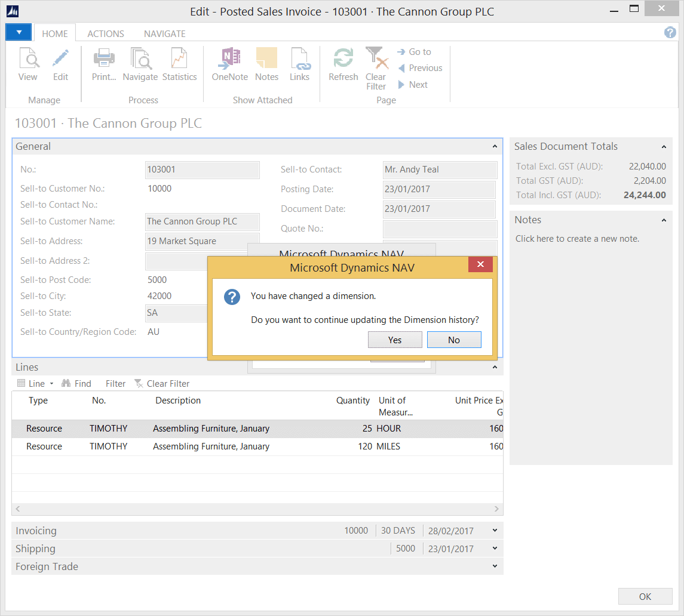Collapse Sales Document Totals panel

pos(664,146)
